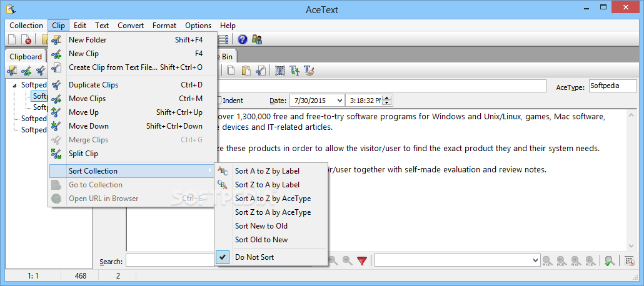Click the calendar clock icon at bottom right
This screenshot has height=286, width=644.
coord(629,260)
